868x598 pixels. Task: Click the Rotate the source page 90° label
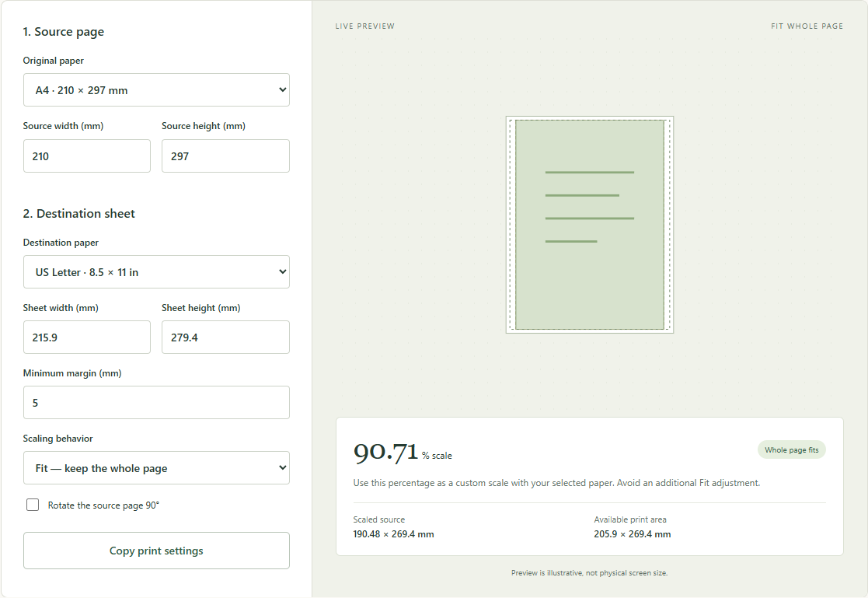tap(103, 505)
